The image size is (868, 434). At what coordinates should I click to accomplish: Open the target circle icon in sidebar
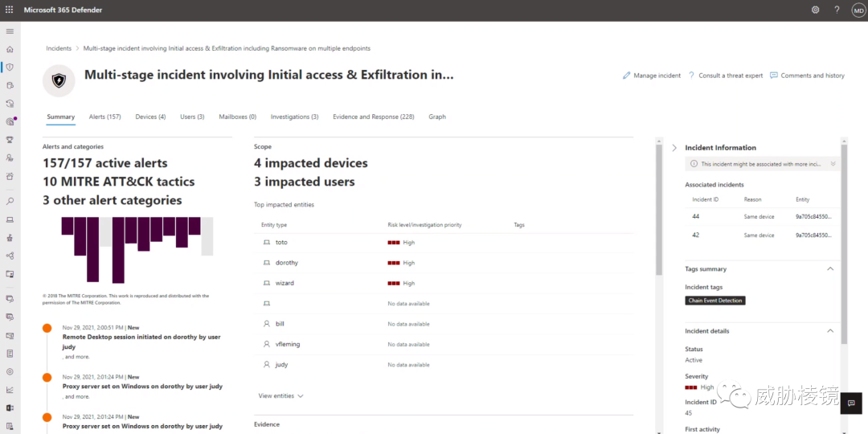[10, 371]
